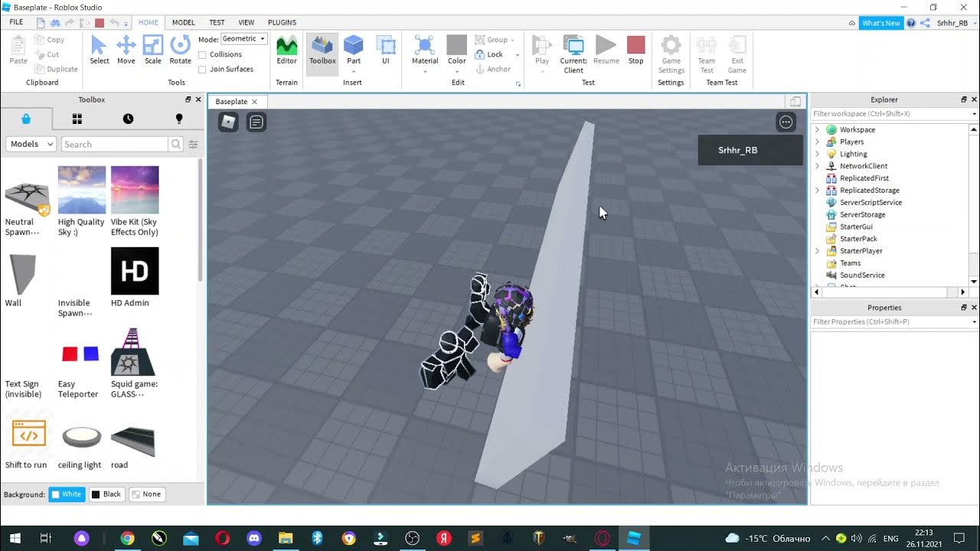Open the Material dropdown arrow

(x=425, y=72)
